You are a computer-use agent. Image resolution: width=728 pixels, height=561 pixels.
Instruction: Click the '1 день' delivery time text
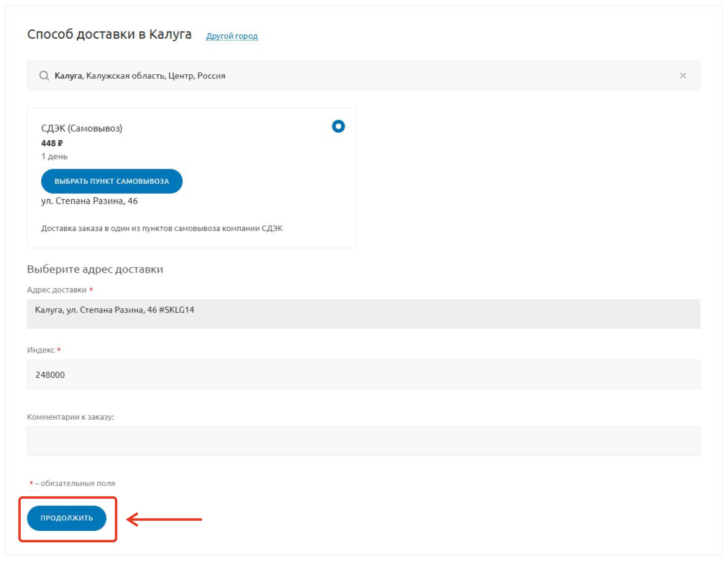pyautogui.click(x=54, y=157)
